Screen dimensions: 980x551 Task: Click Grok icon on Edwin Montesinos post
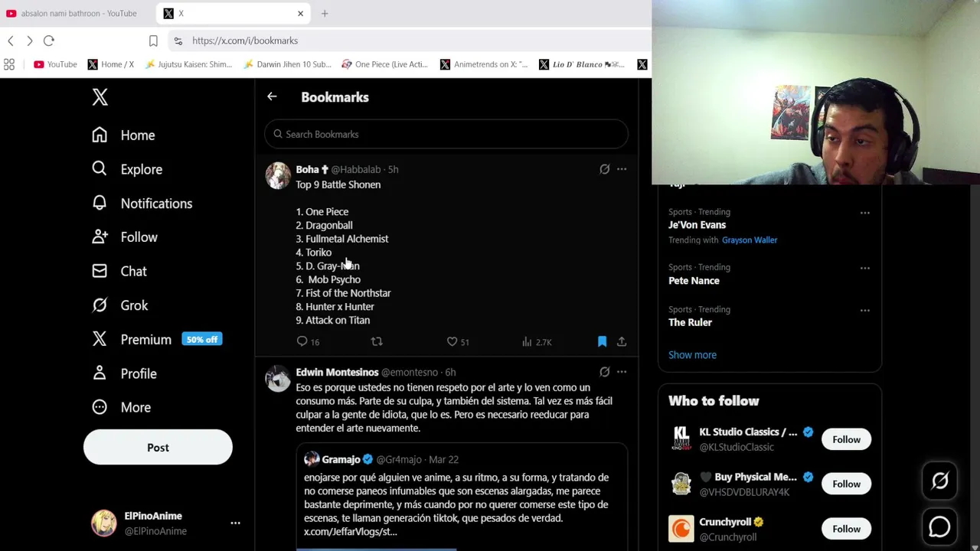coord(604,372)
